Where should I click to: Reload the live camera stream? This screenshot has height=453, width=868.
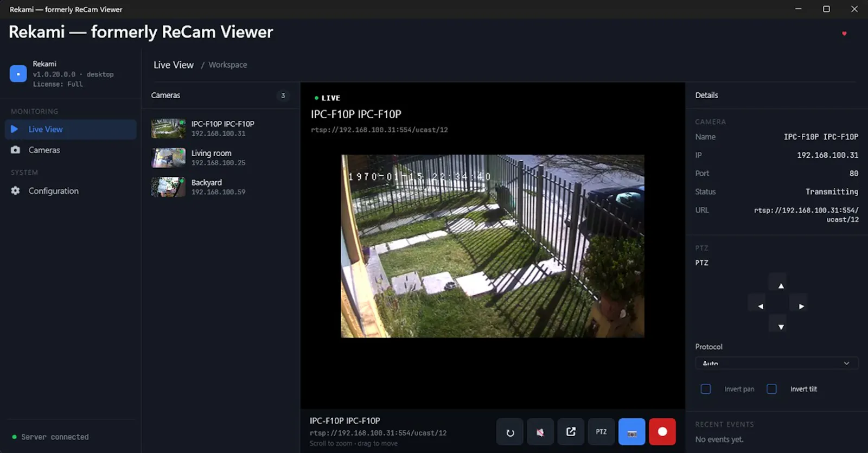pyautogui.click(x=510, y=432)
